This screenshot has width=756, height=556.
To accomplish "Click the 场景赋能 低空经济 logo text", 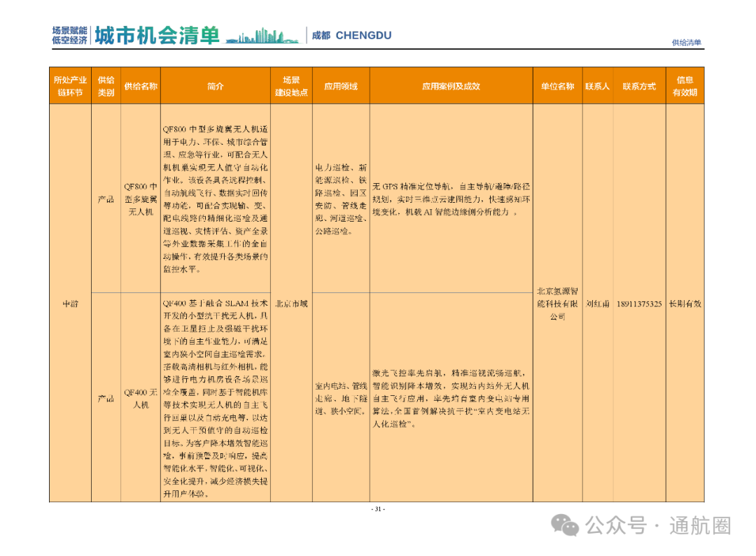I will tap(69, 35).
